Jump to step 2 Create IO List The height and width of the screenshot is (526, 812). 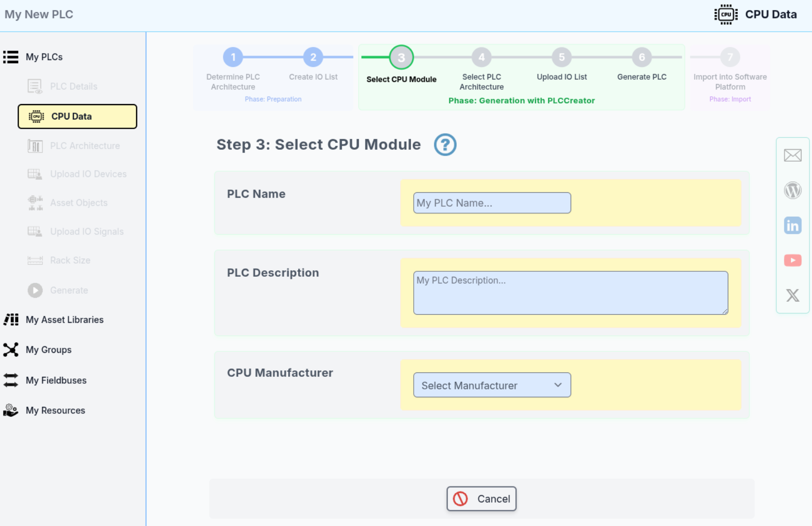(313, 58)
